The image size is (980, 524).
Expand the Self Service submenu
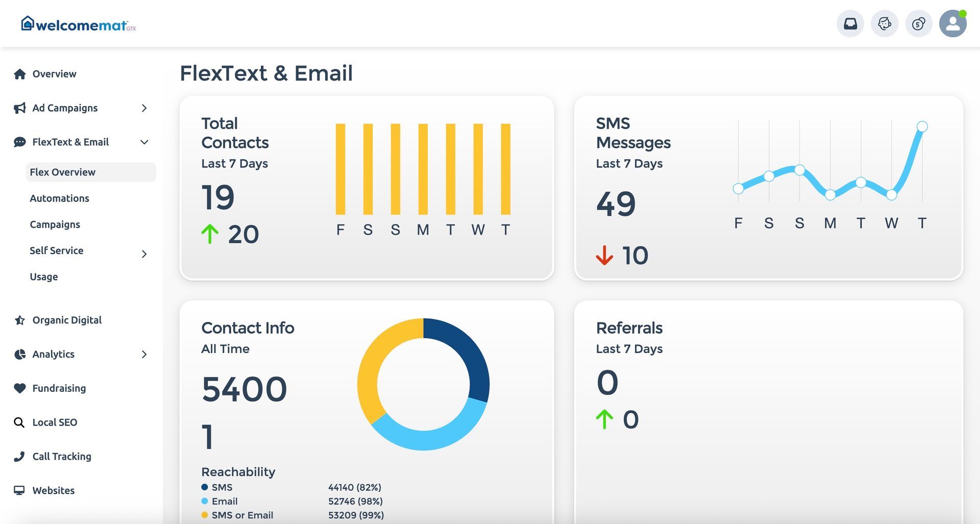pyautogui.click(x=144, y=254)
